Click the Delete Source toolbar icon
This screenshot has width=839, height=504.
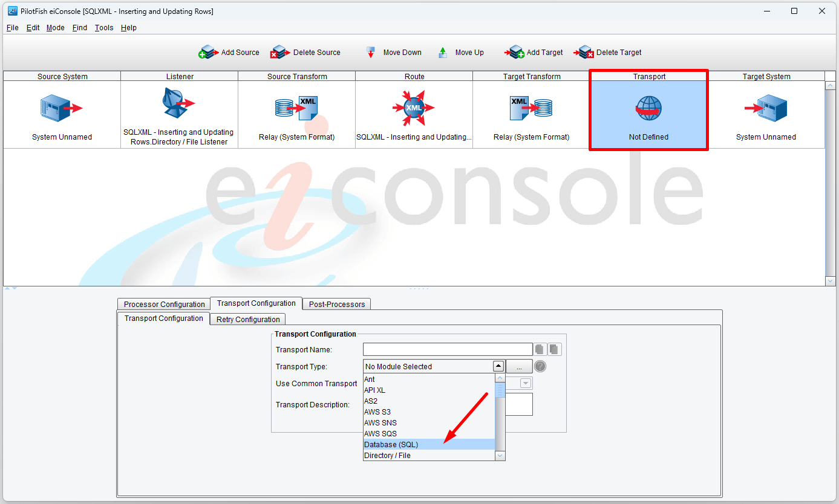pyautogui.click(x=281, y=53)
